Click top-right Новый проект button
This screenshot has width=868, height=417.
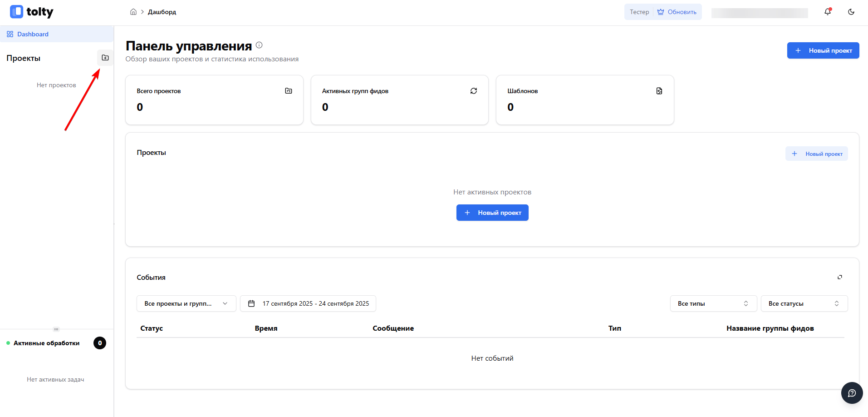point(823,50)
